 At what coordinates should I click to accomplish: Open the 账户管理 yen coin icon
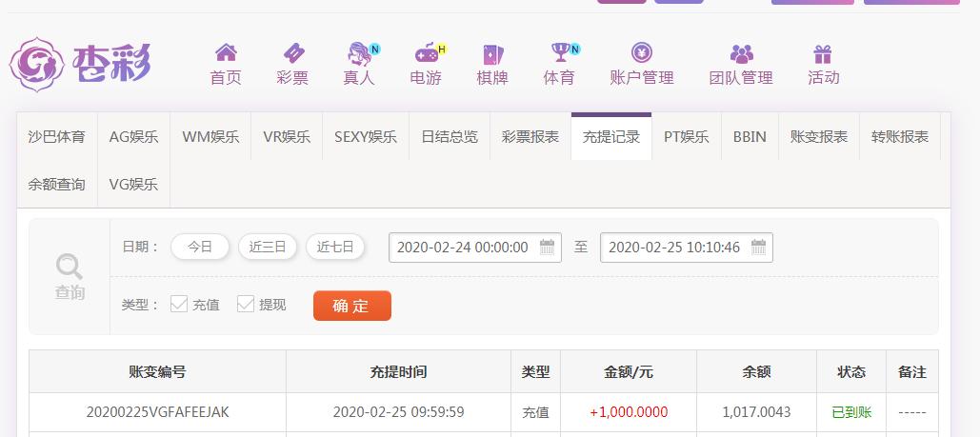(641, 52)
